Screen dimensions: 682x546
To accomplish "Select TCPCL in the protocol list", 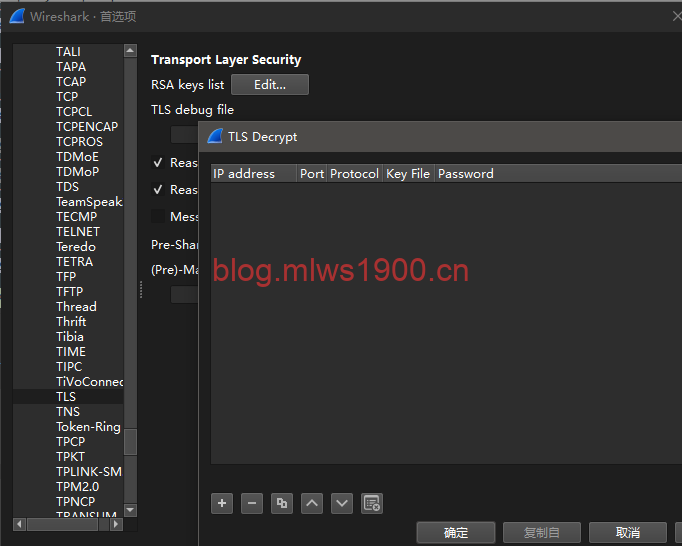I will click(74, 112).
